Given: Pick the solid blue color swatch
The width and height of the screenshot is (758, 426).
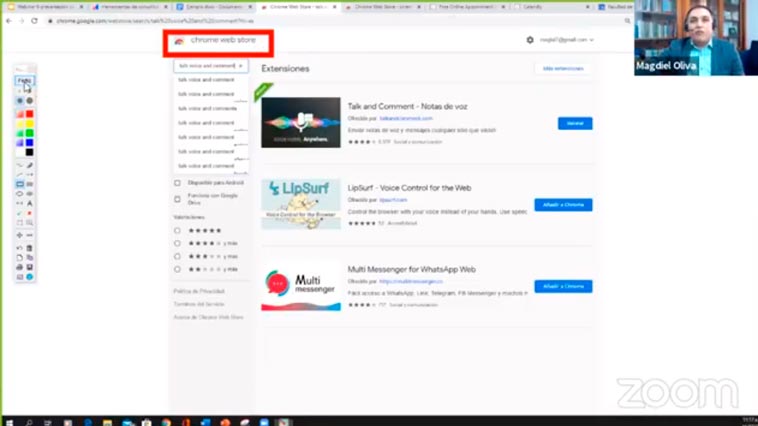Looking at the screenshot, I should click(29, 143).
